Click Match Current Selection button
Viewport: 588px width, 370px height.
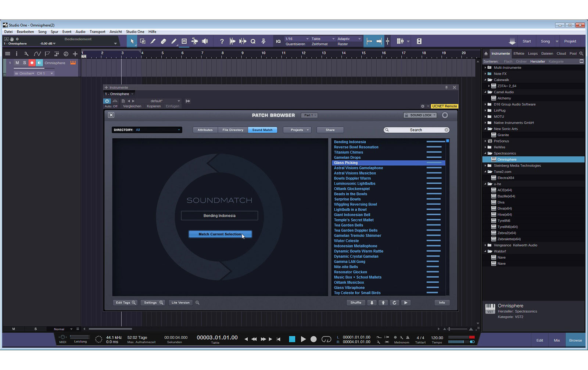[x=220, y=234]
